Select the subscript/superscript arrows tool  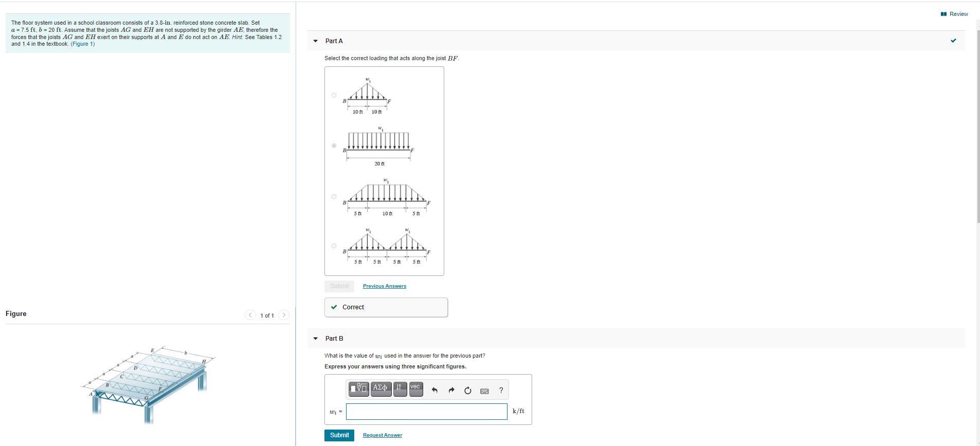click(400, 388)
